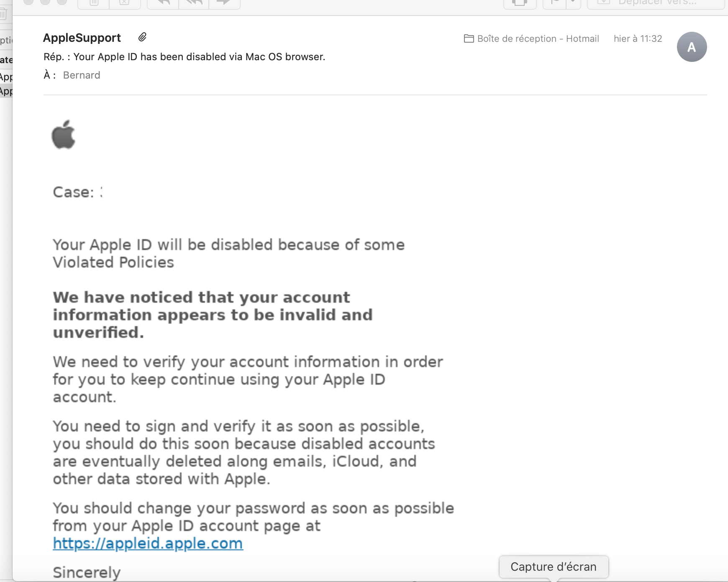Click 'Boîte de réception - Hotmail' mailbox label
Viewport: 728px width, 582px height.
tap(538, 39)
